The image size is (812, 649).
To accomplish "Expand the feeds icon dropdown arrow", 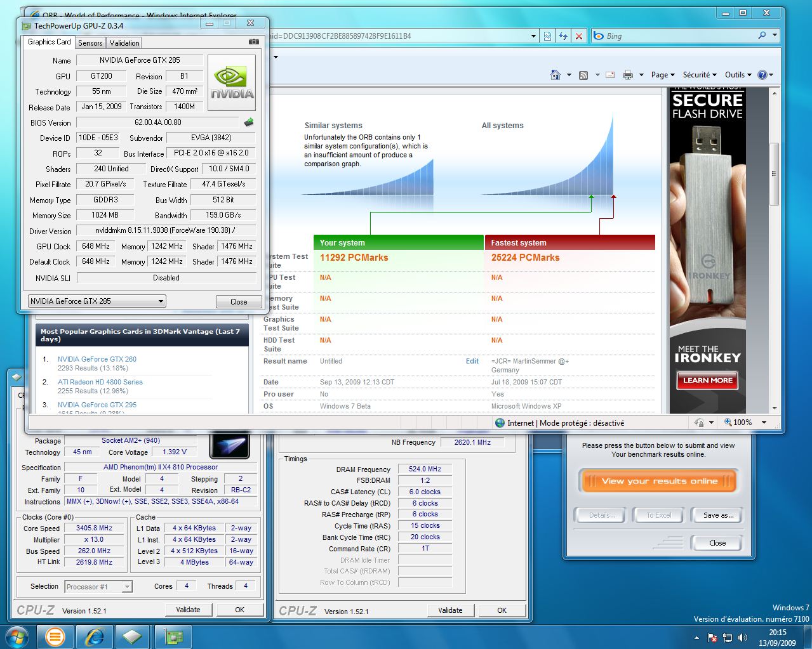I will 597,75.
